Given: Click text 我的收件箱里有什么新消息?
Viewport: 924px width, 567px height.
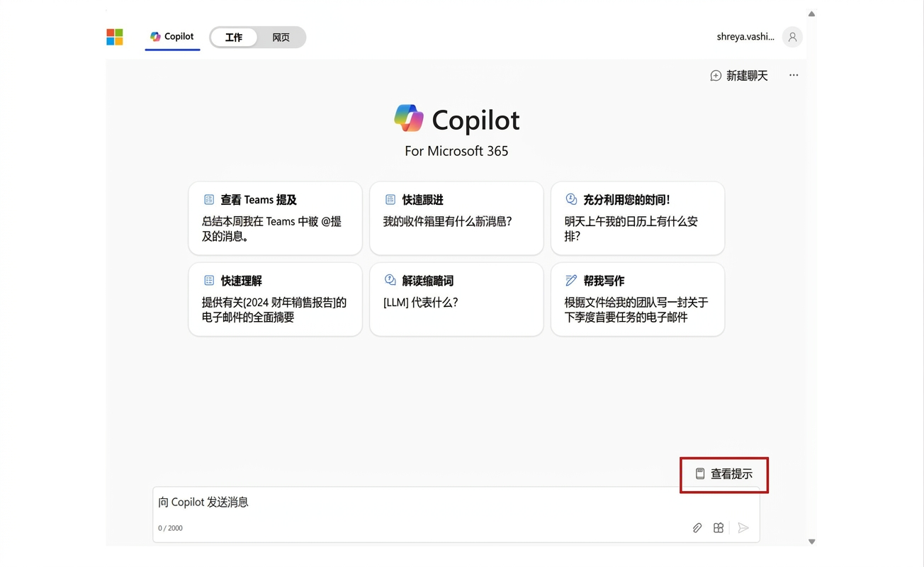Looking at the screenshot, I should pyautogui.click(x=447, y=222).
